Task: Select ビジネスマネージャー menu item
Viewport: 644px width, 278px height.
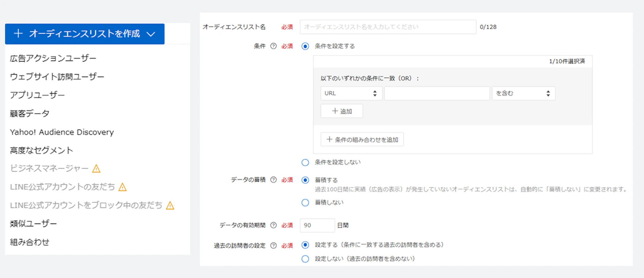Action: click(49, 169)
